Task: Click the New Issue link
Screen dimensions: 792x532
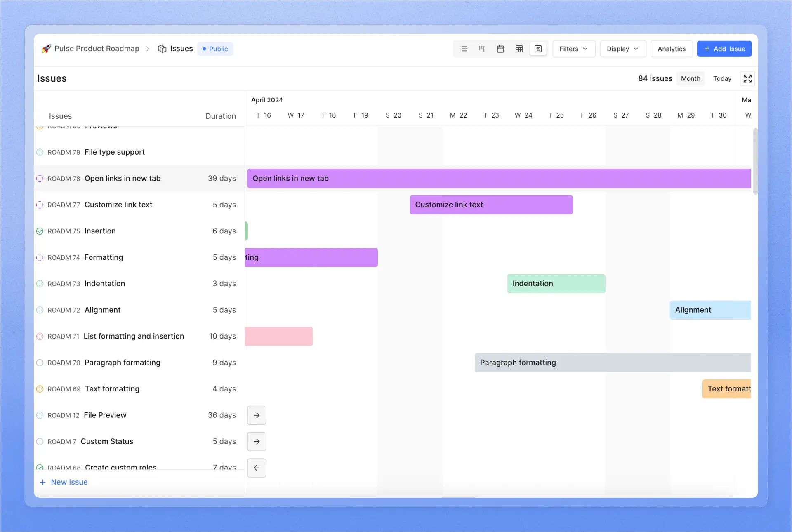Action: point(64,482)
